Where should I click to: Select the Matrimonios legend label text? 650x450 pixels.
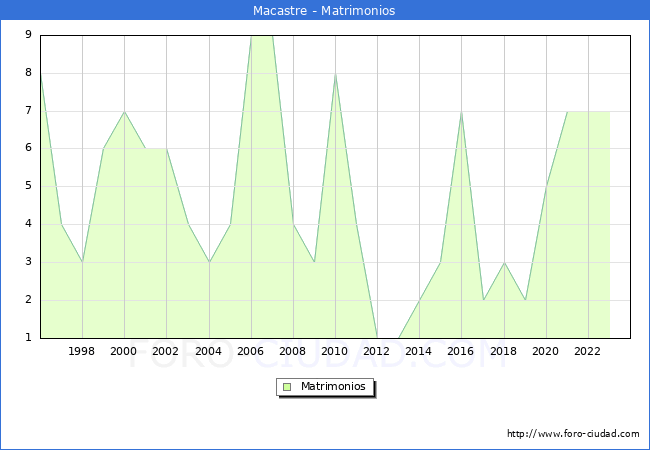334,386
